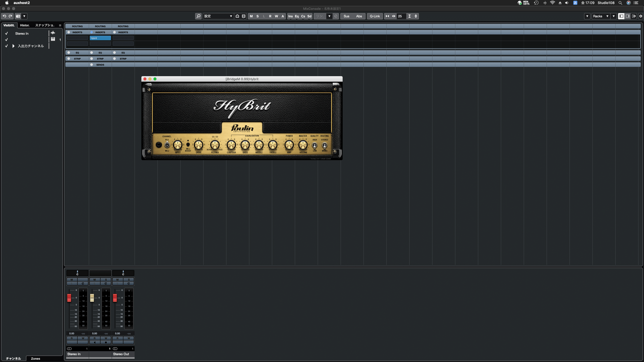Switch to the Histor. tab
This screenshot has width=644, height=362.
24,25
